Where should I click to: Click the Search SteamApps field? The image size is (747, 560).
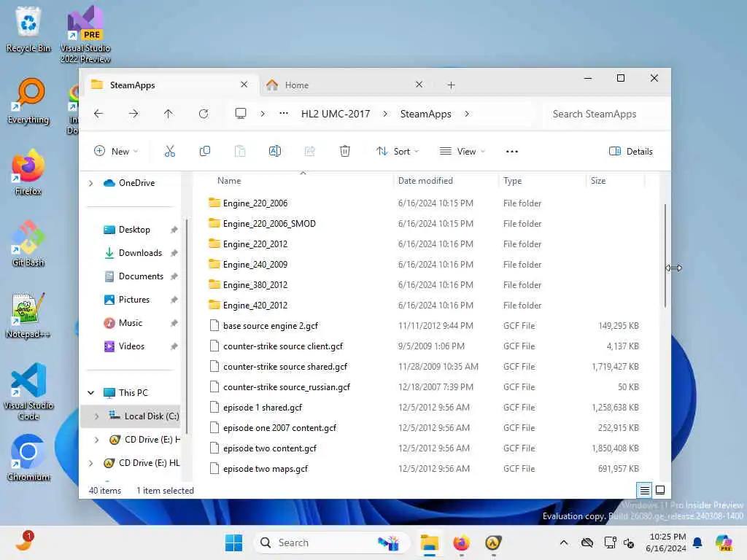[x=605, y=114]
